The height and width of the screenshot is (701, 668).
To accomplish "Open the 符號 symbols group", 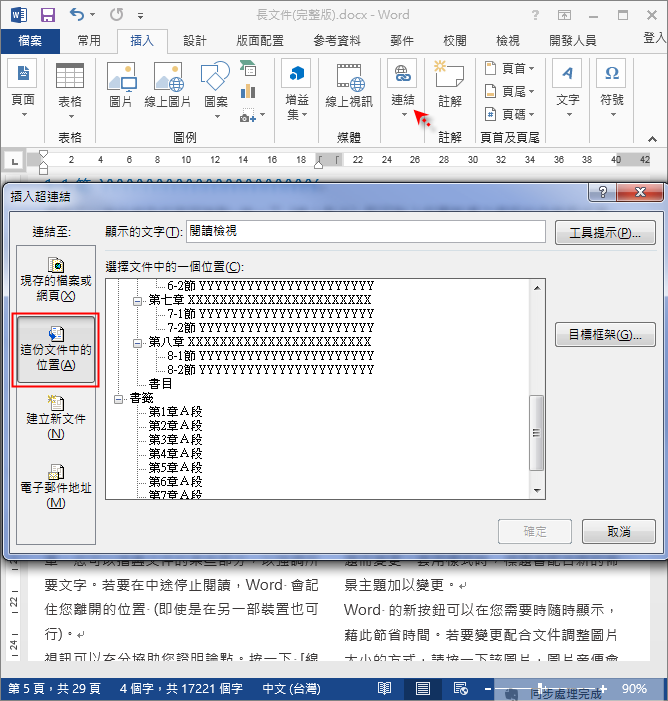I will pyautogui.click(x=612, y=89).
